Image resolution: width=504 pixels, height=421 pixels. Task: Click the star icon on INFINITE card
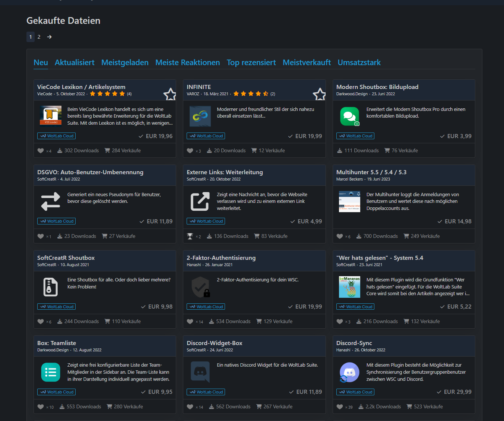[319, 95]
